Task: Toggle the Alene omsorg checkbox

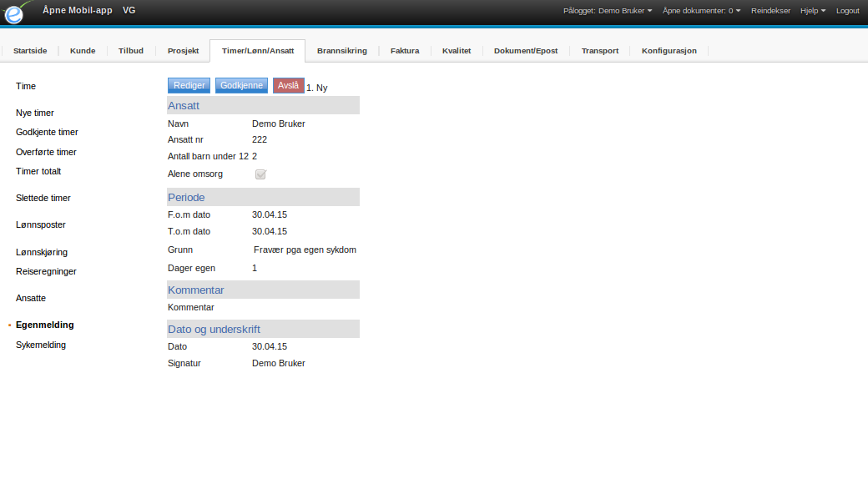Action: [x=260, y=174]
